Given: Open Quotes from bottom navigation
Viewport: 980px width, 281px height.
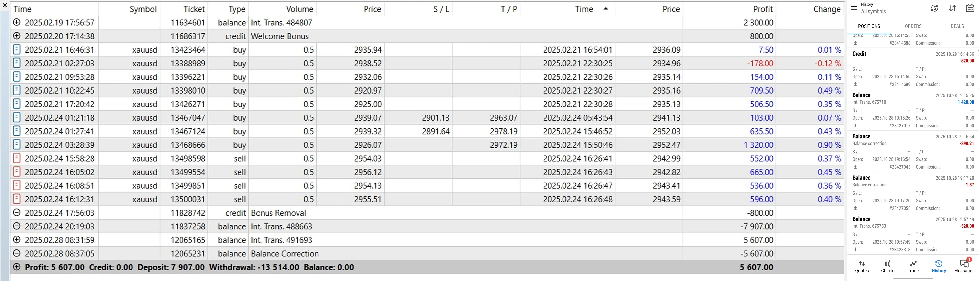Looking at the screenshot, I should click(x=862, y=266).
